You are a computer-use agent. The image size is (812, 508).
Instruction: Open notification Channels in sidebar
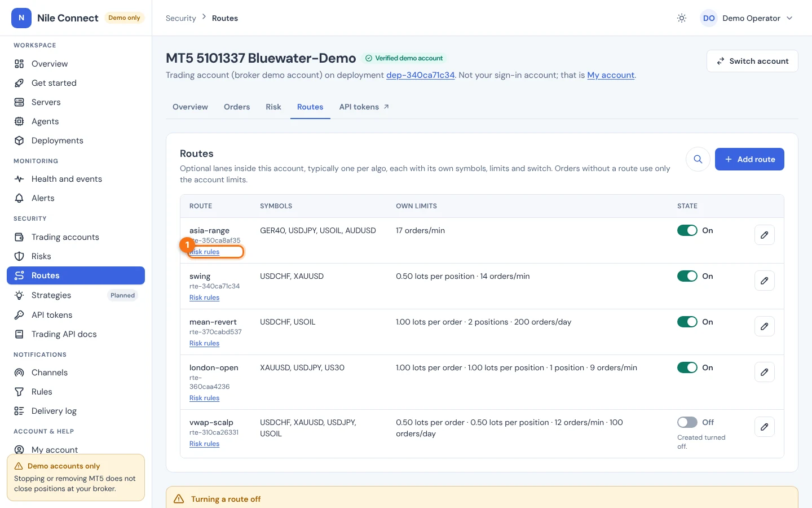pos(76,373)
